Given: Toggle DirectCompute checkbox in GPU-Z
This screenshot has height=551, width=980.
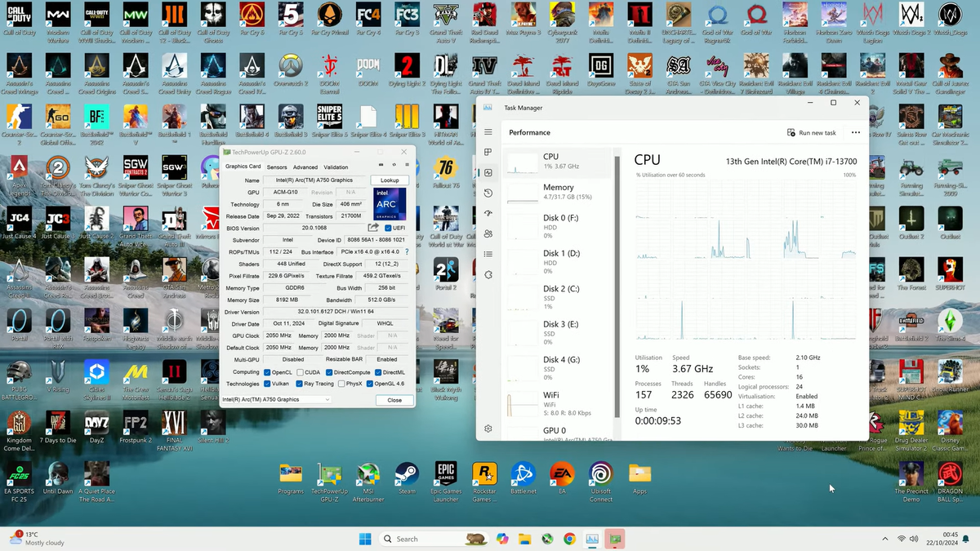Looking at the screenshot, I should click(x=328, y=372).
